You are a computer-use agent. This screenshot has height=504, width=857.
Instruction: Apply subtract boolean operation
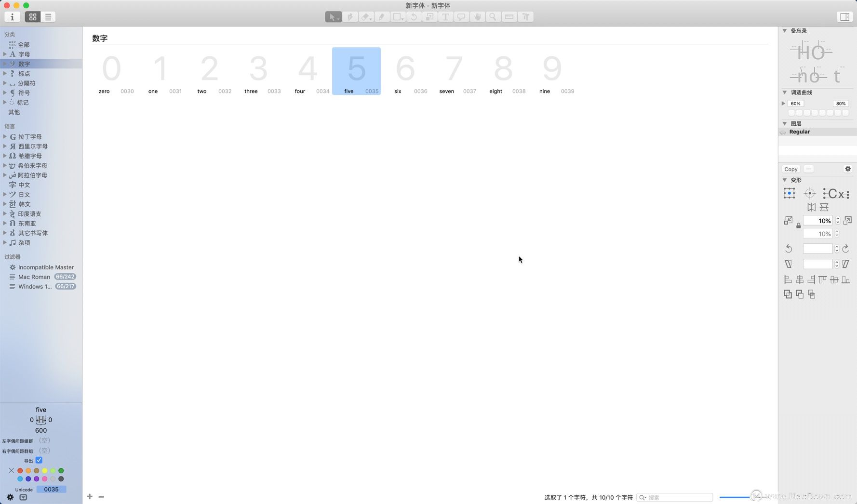tap(800, 294)
